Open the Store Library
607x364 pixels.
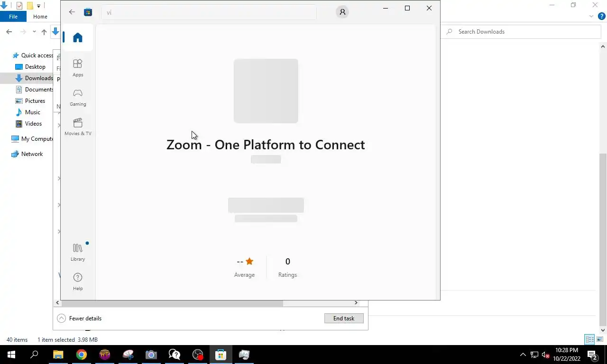coord(78,252)
